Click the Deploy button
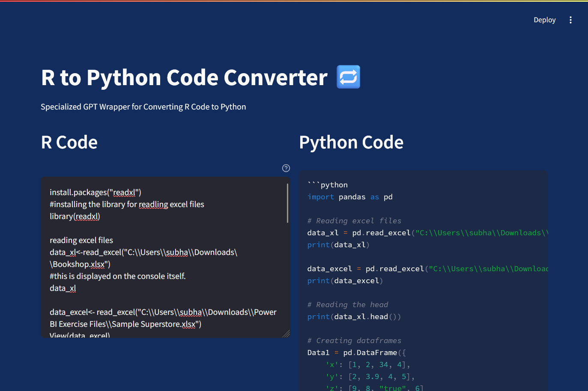Viewport: 588px width, 391px height. pos(544,20)
